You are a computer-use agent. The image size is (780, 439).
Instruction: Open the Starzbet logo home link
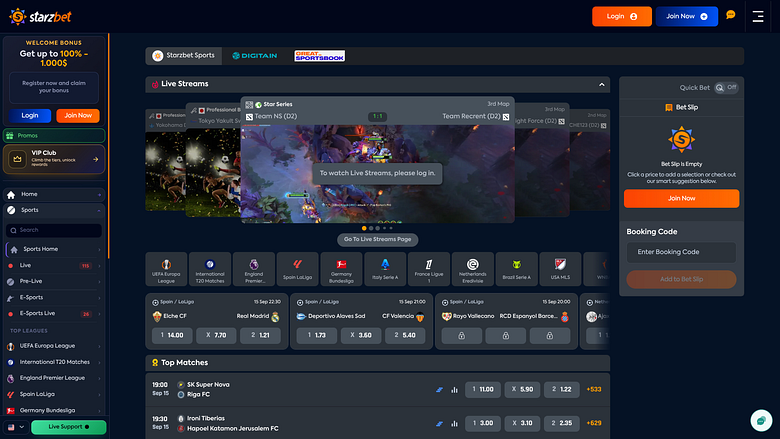40,16
